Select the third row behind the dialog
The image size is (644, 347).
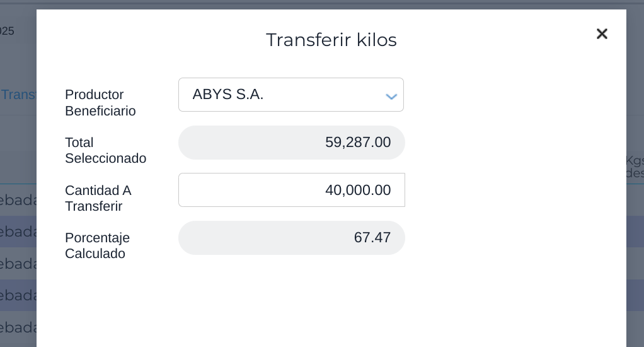18,264
